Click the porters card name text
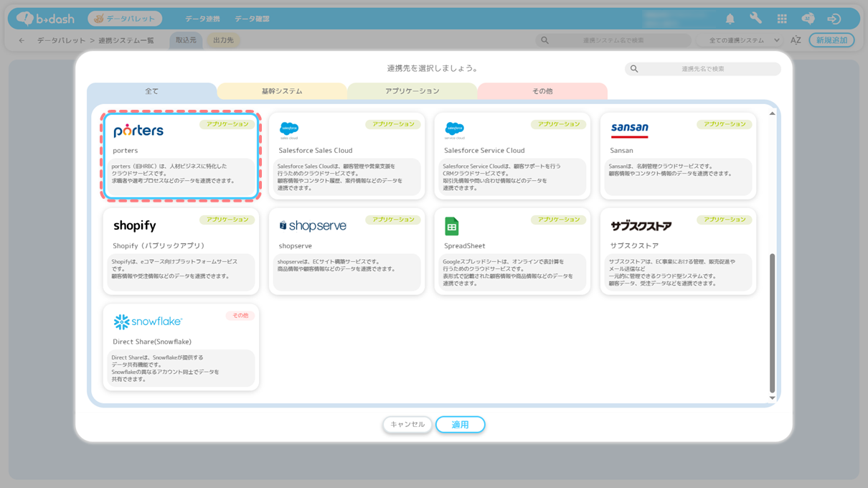 click(125, 151)
